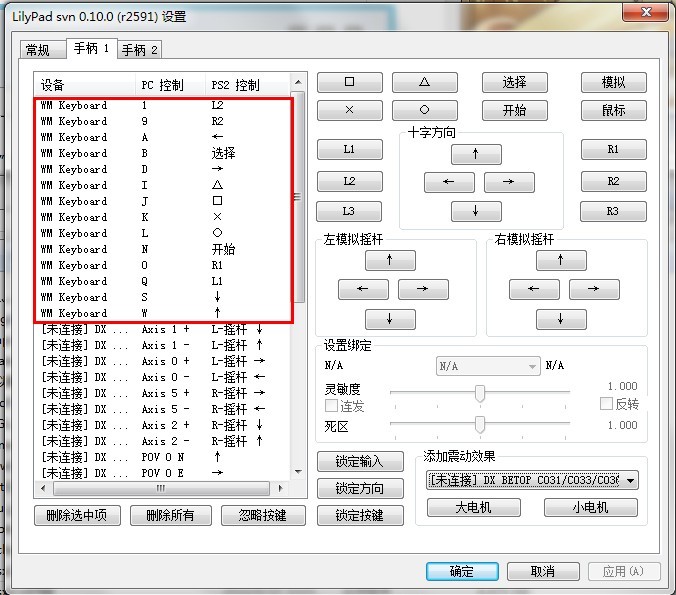Click the 设备 column header
Image resolution: width=676 pixels, height=595 pixels.
(84, 85)
